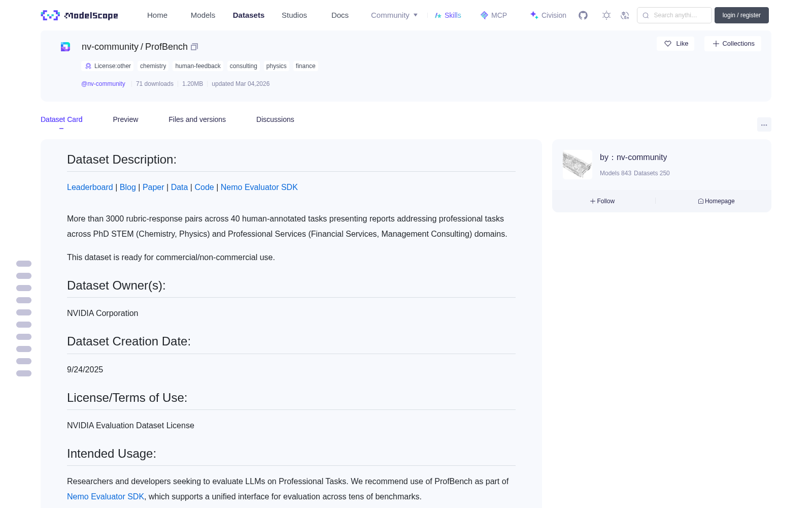Open the Studios menu item
Screen dimensions: 812x508
pyautogui.click(x=294, y=15)
